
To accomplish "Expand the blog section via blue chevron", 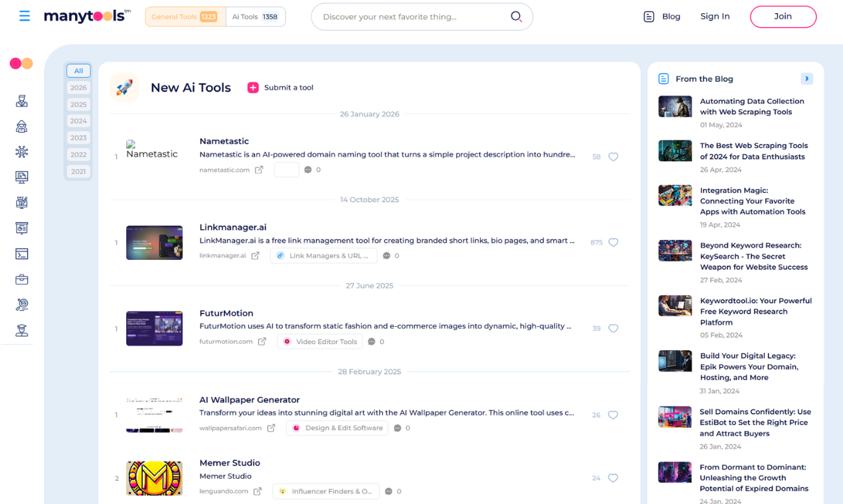I will 807,78.
